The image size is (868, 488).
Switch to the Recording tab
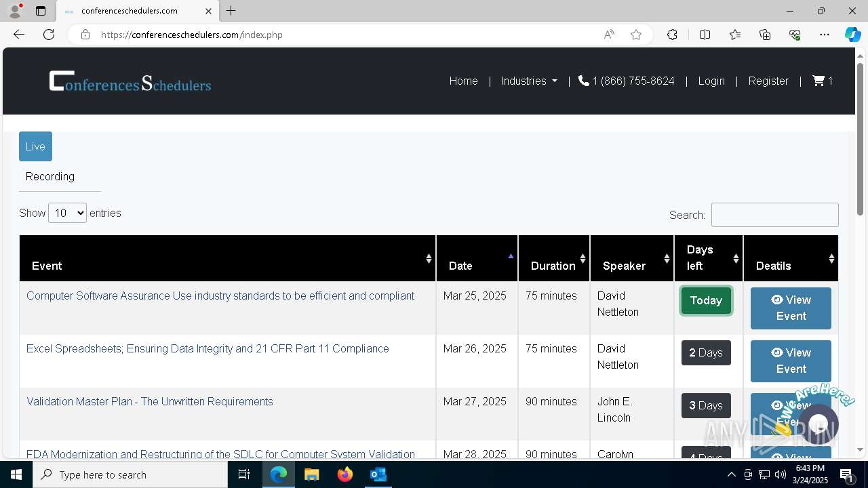click(50, 176)
